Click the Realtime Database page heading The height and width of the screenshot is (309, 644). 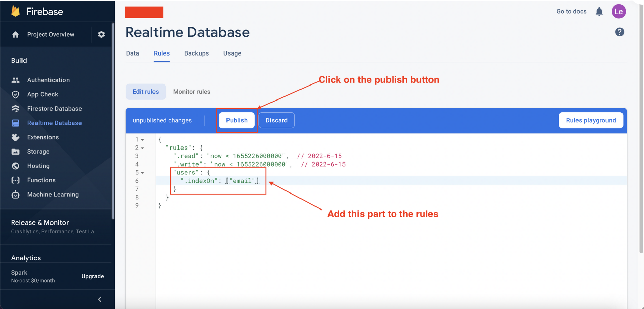188,32
